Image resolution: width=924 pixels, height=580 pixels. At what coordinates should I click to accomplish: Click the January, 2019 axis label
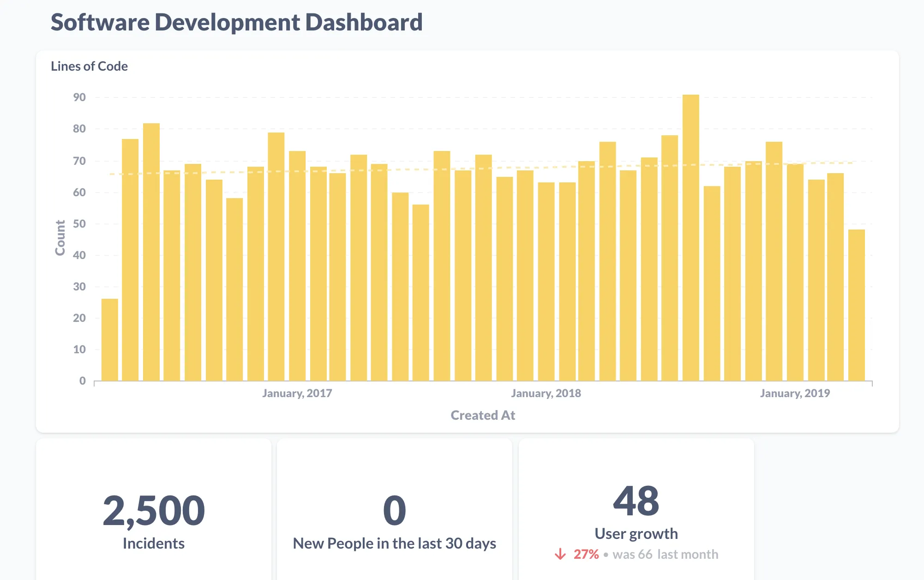tap(795, 393)
